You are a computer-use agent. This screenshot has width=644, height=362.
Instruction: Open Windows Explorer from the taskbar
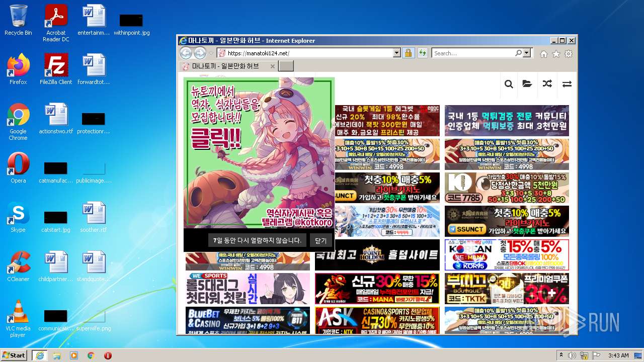point(57,355)
